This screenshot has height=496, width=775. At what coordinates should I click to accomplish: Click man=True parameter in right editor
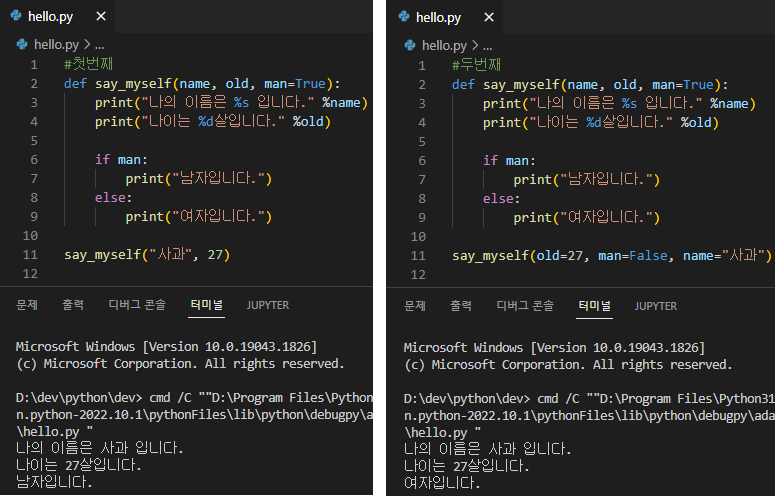[x=683, y=84]
